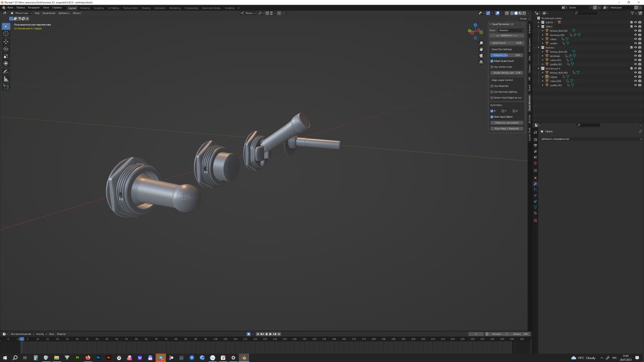Pick the Measure tool
This screenshot has width=644, height=362.
[6, 79]
